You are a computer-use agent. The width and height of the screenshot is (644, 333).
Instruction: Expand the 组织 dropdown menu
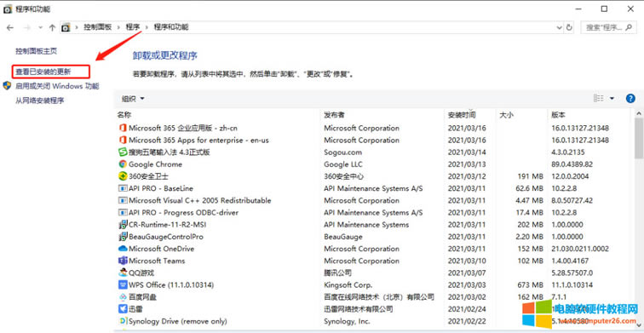(133, 99)
